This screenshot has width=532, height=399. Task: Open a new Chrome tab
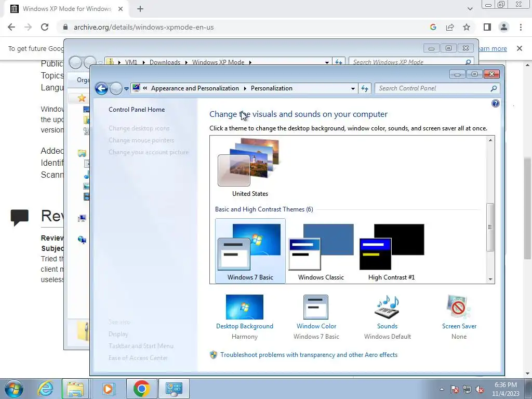(140, 9)
